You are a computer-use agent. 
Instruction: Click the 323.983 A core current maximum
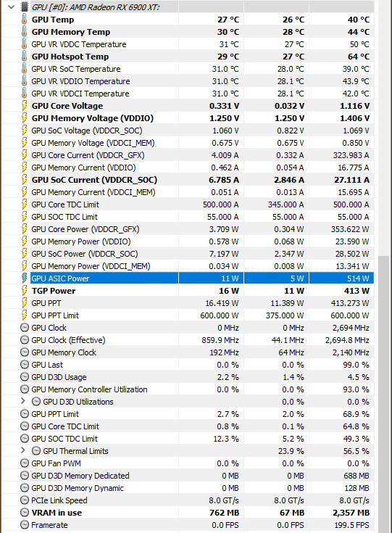[x=351, y=155]
